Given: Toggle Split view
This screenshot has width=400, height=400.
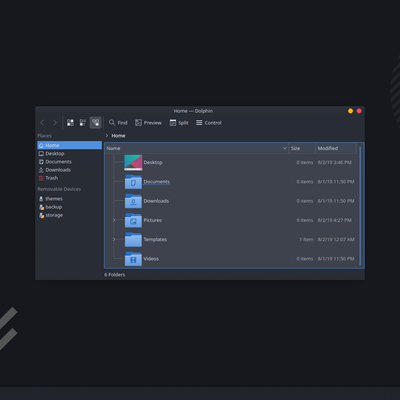Looking at the screenshot, I should pos(179,123).
